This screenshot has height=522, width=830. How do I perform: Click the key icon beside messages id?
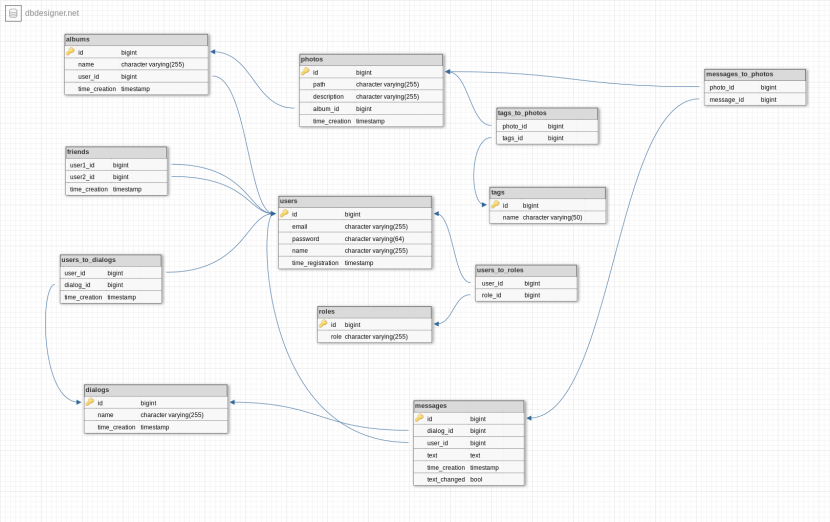419,419
